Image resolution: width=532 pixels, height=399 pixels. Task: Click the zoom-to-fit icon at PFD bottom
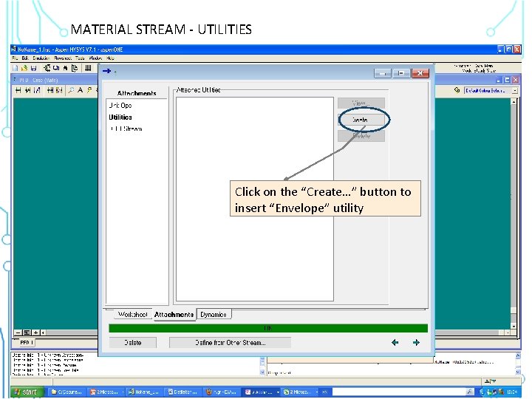(x=27, y=332)
